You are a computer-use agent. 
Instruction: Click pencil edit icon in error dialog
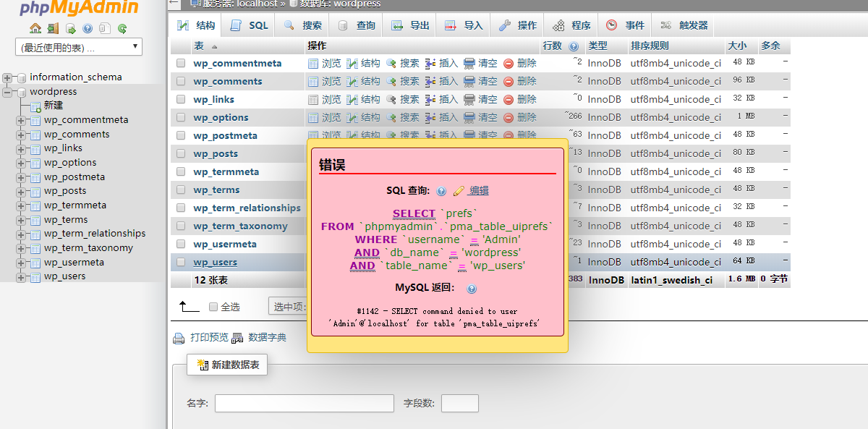pos(459,192)
